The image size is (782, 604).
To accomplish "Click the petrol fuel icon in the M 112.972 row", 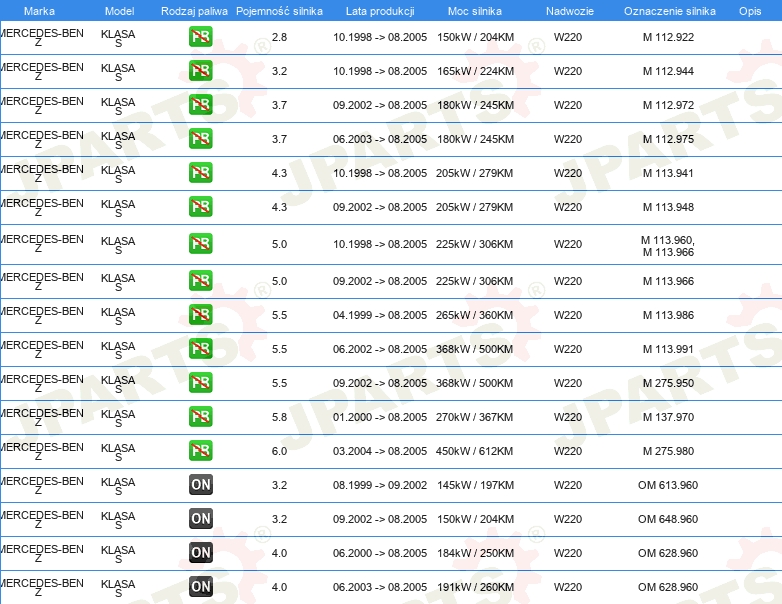I will coord(200,104).
